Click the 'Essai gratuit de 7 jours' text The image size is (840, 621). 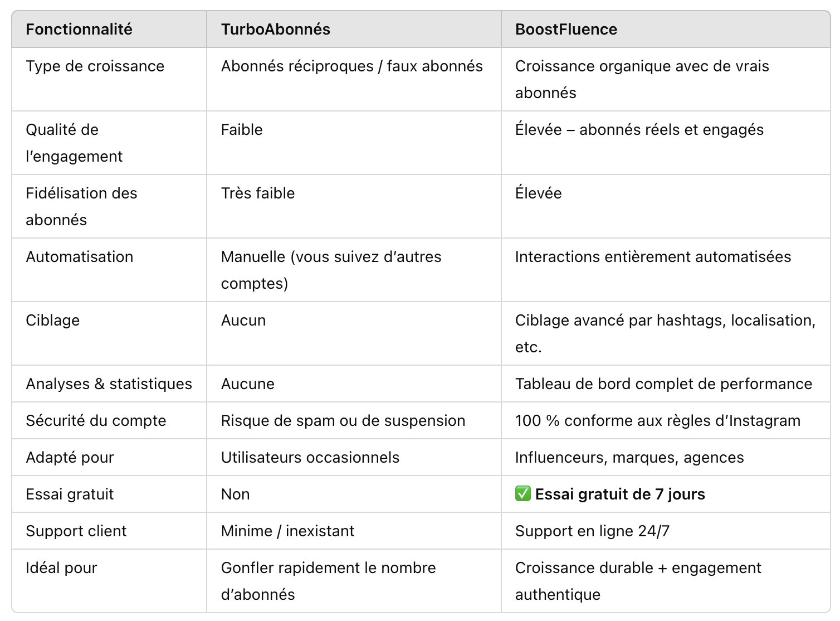pos(620,494)
